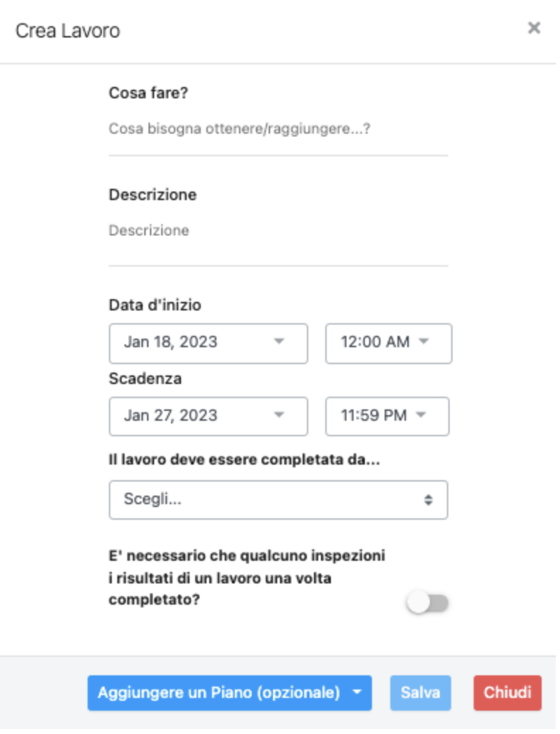Click the arrow icon in start date box
The image size is (560, 734).
click(279, 342)
